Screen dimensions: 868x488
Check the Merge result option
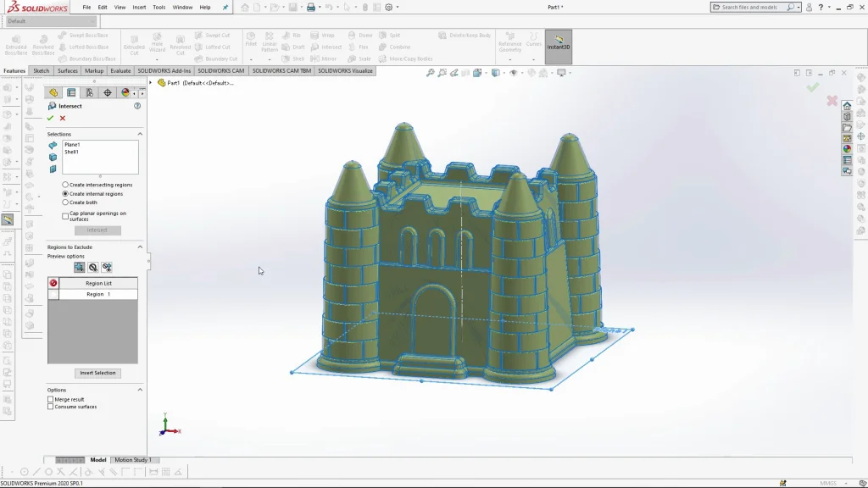coord(51,399)
